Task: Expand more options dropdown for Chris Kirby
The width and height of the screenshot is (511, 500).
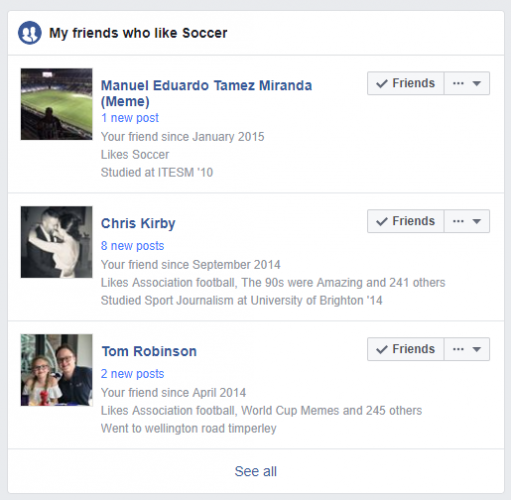Action: click(467, 221)
